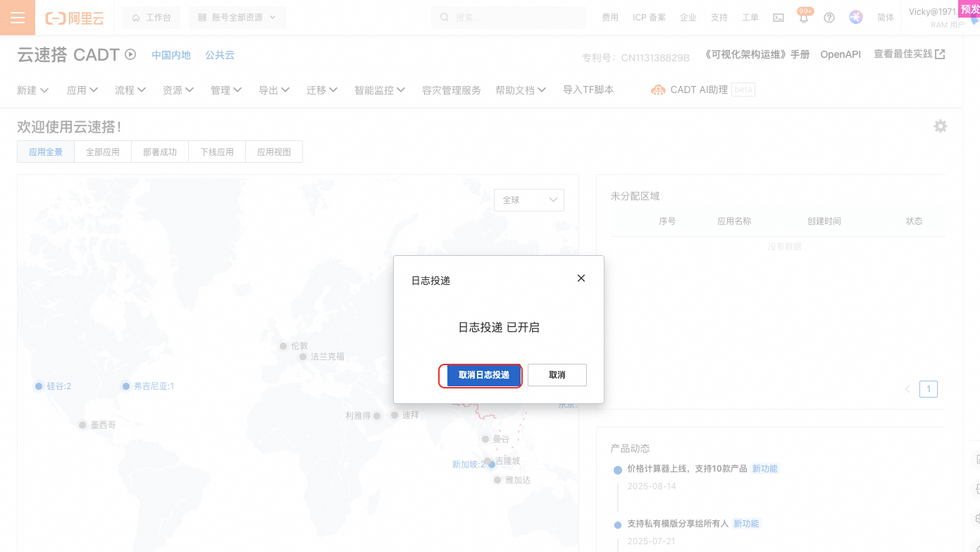Viewport: 980px width, 552px height.
Task: Click the CADT AI助理 robot icon
Action: tap(658, 90)
